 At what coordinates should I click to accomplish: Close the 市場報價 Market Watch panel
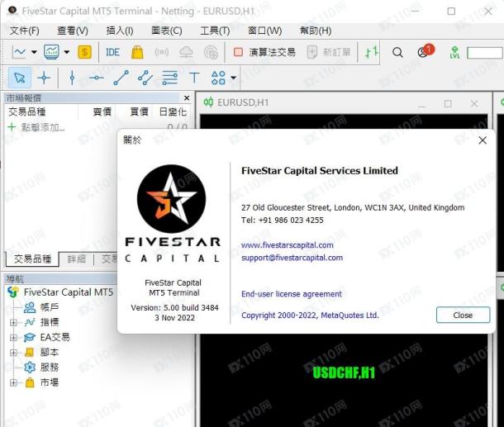coord(187,97)
